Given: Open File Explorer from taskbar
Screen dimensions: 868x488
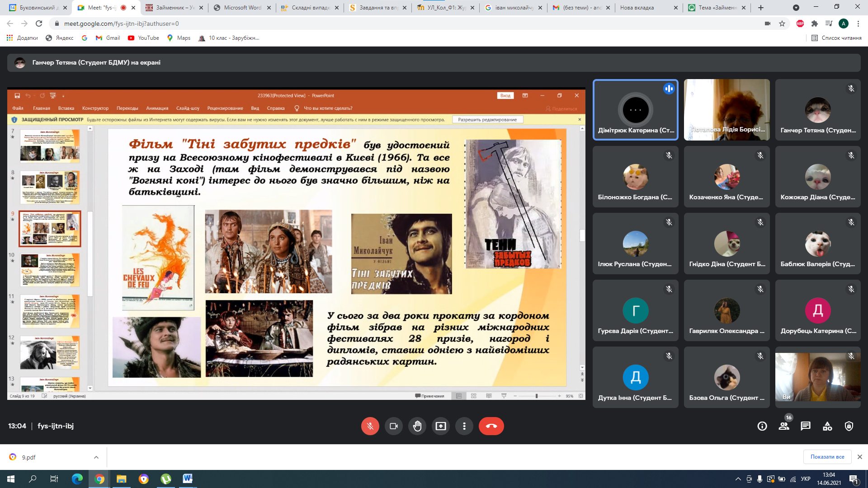Looking at the screenshot, I should pos(121,479).
